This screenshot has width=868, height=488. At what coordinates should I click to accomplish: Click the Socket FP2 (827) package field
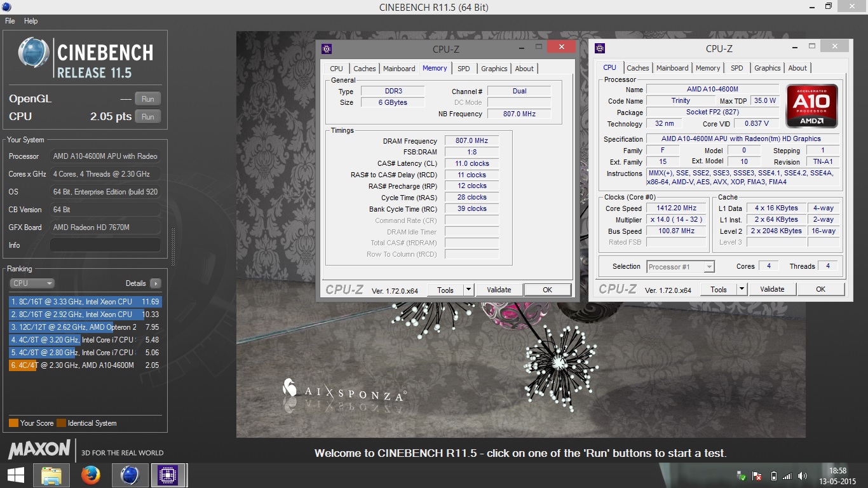[x=712, y=112]
